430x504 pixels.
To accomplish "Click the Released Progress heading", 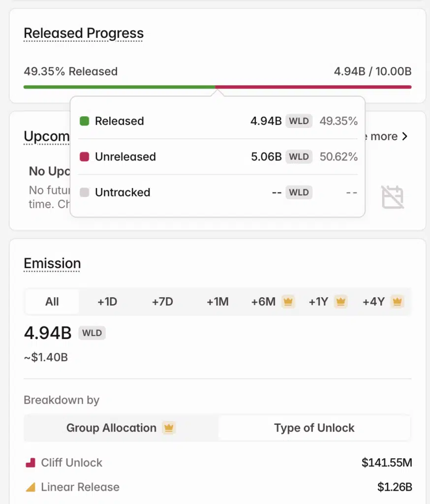I will tap(84, 33).
